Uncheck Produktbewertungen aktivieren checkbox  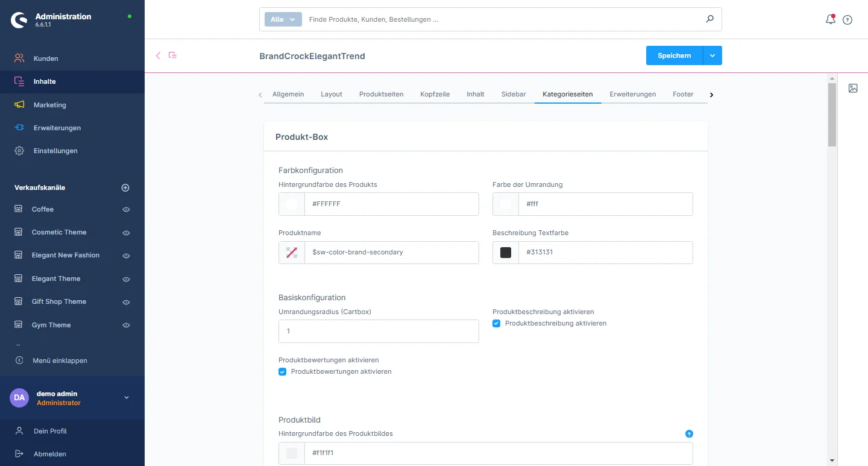pos(283,372)
